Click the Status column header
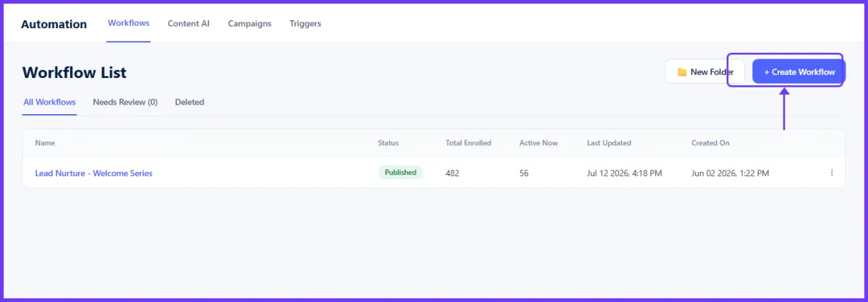Screen dimensions: 868x302 pos(388,143)
